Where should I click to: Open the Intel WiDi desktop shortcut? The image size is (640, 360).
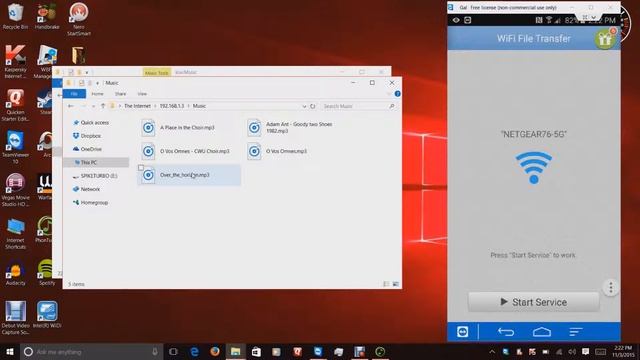[x=47, y=315]
